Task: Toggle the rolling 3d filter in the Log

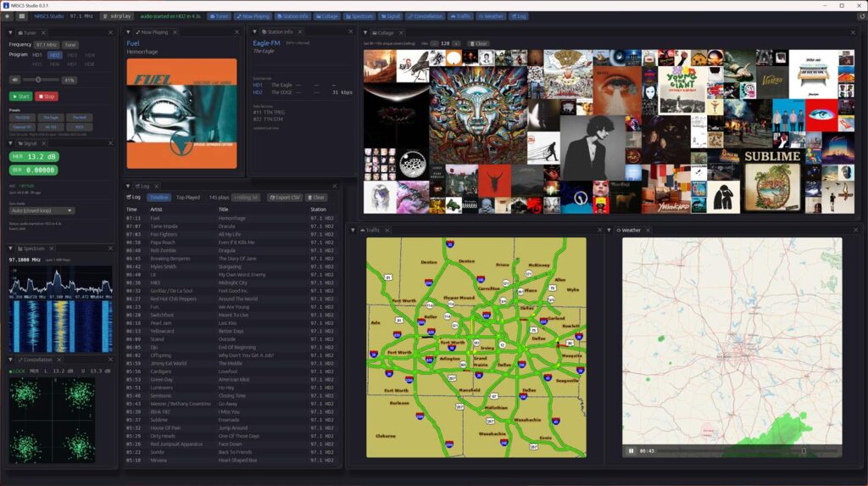Action: (x=246, y=198)
